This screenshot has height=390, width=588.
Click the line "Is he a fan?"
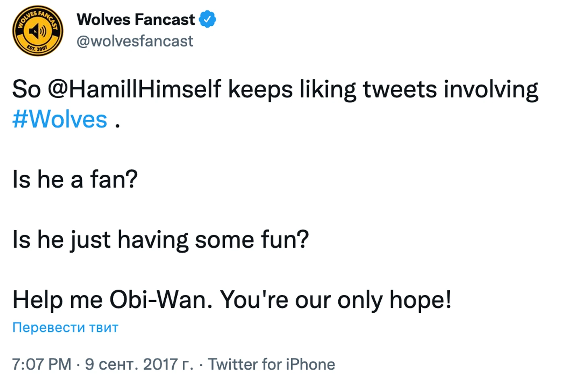75,179
